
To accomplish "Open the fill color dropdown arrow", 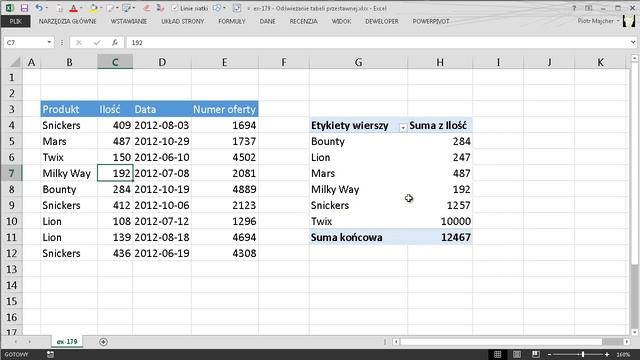I will coord(101,8).
